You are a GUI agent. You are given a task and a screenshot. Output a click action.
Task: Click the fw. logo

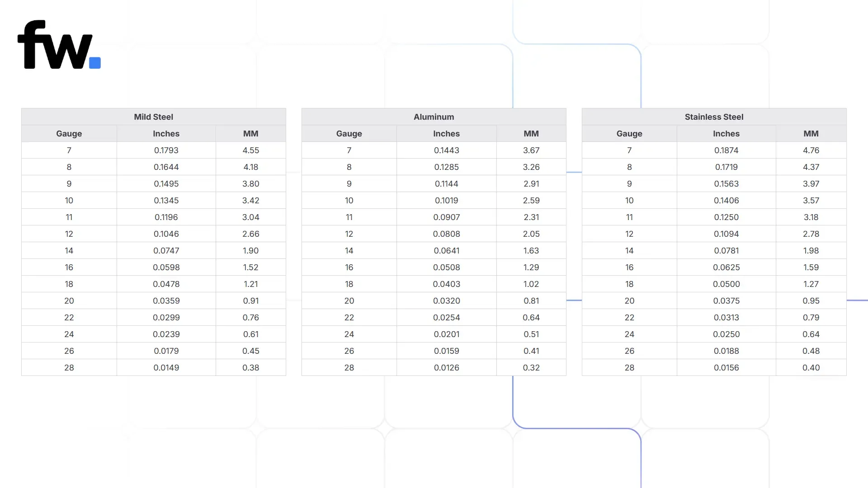(x=59, y=45)
